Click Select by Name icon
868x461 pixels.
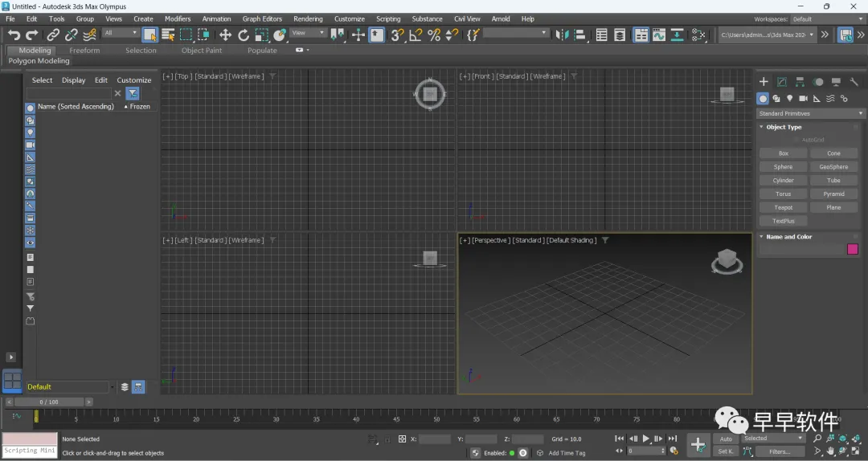click(168, 35)
